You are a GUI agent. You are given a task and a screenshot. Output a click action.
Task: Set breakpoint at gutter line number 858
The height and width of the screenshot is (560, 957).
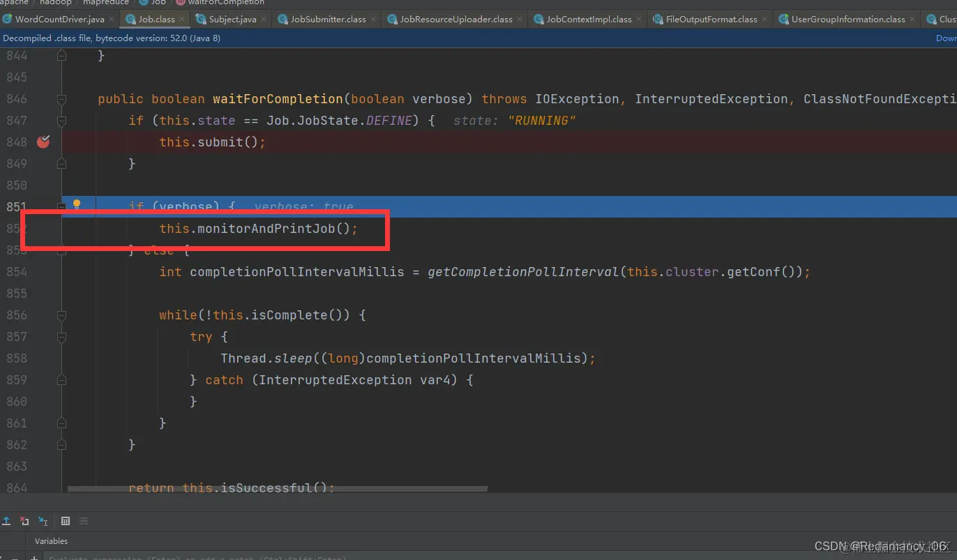pyautogui.click(x=17, y=358)
